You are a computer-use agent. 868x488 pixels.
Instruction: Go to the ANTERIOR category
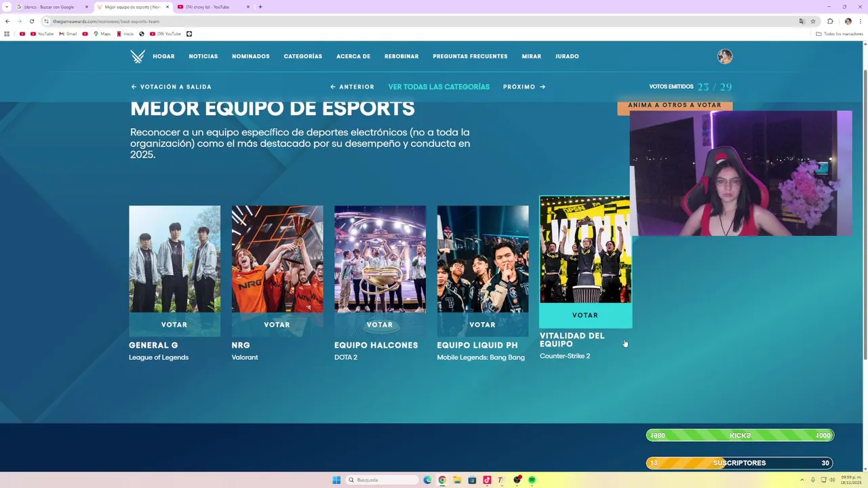pyautogui.click(x=352, y=87)
